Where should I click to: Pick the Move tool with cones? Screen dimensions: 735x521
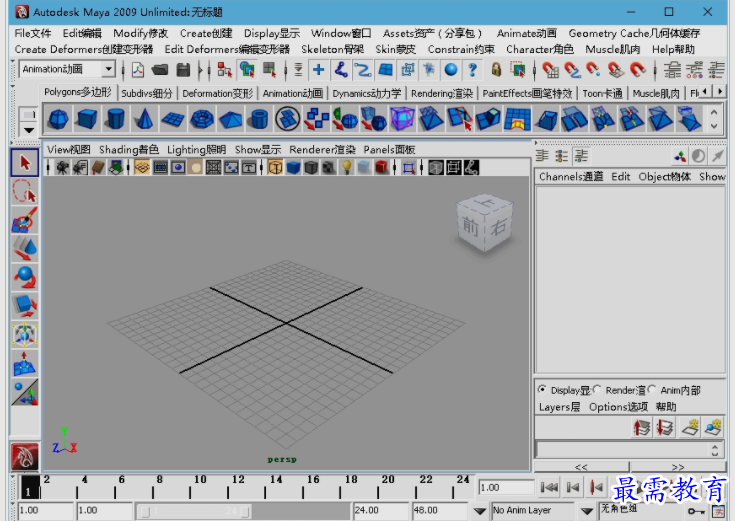[24, 249]
